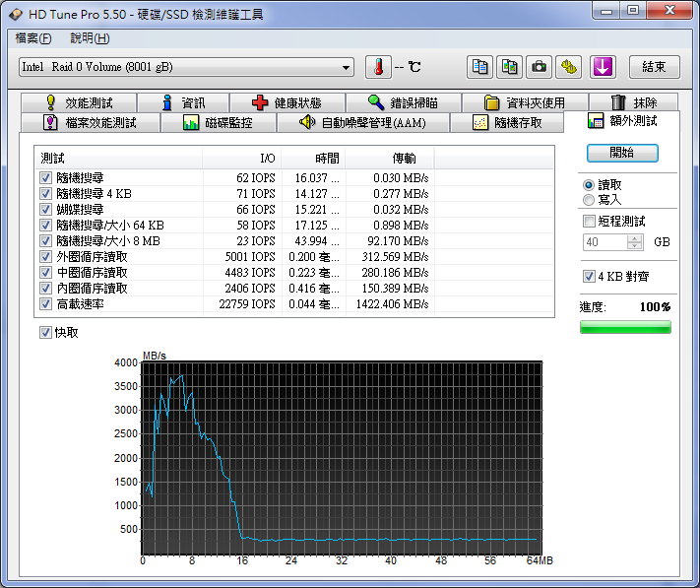Open the 檔案效能測試 file benchmark tab
700x588 pixels.
[x=91, y=122]
